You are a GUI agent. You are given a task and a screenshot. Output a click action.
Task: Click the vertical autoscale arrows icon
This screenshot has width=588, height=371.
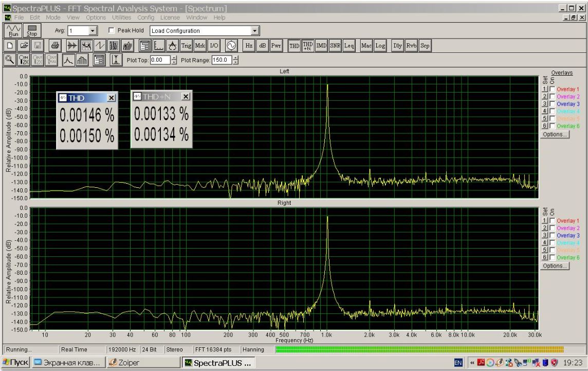pyautogui.click(x=116, y=60)
